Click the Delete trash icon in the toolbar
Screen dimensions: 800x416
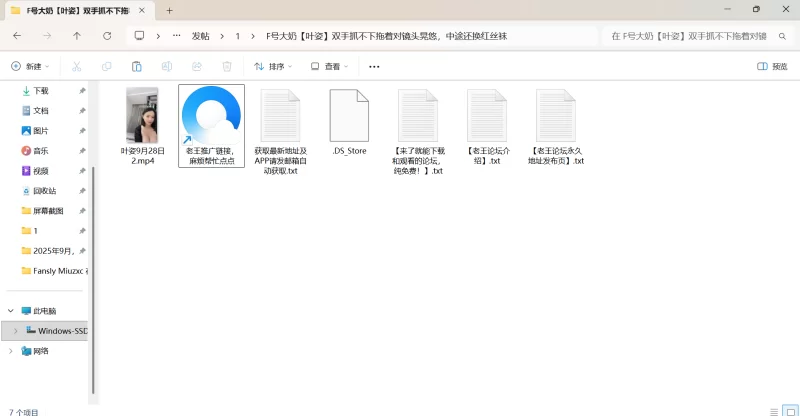click(x=227, y=67)
